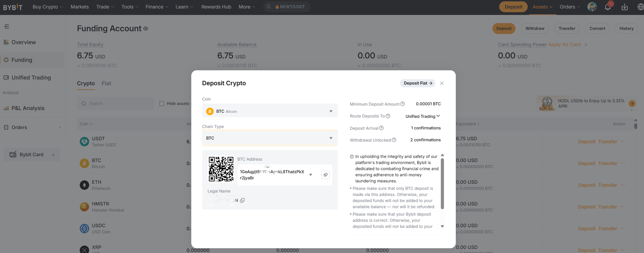Show Withdrawal Unlocked help icon
This screenshot has width=644, height=253.
click(x=394, y=140)
